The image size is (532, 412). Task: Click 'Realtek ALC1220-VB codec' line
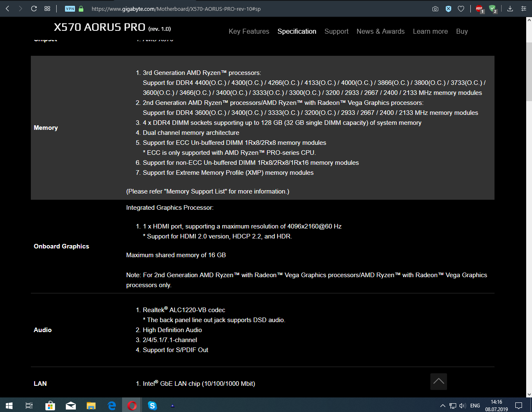(x=184, y=310)
